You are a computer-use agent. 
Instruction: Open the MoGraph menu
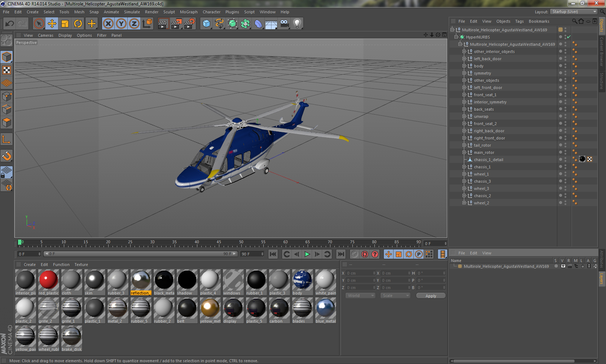click(189, 12)
